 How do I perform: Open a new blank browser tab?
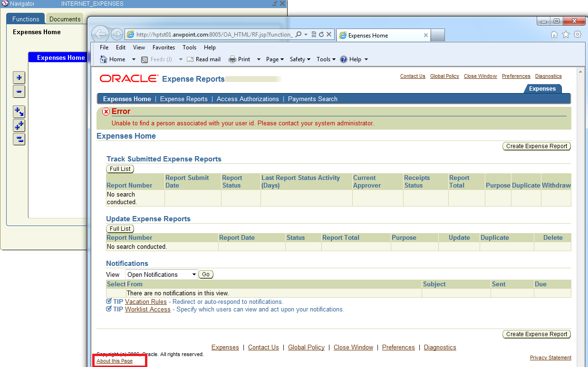click(438, 35)
